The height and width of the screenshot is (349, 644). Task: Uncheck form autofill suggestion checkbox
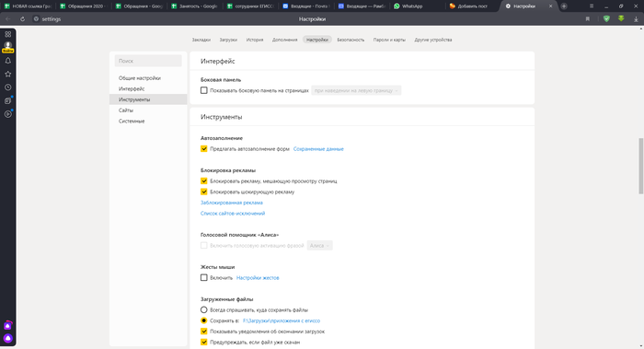coord(203,149)
